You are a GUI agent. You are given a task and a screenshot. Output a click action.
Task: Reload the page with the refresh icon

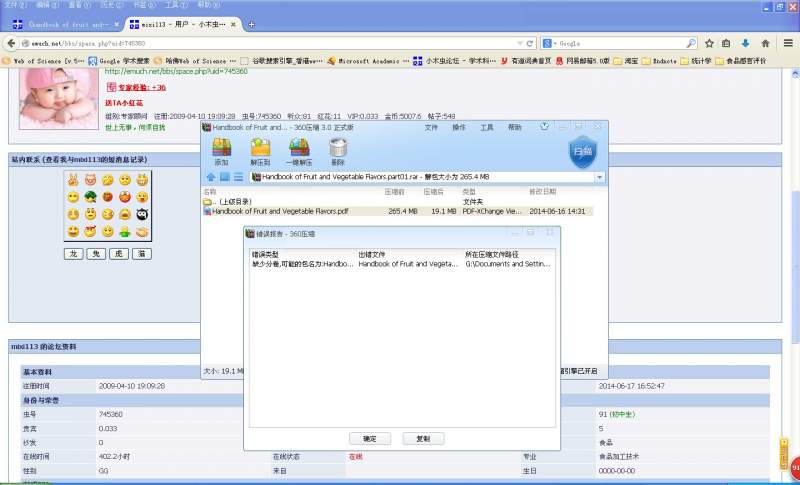tap(530, 44)
